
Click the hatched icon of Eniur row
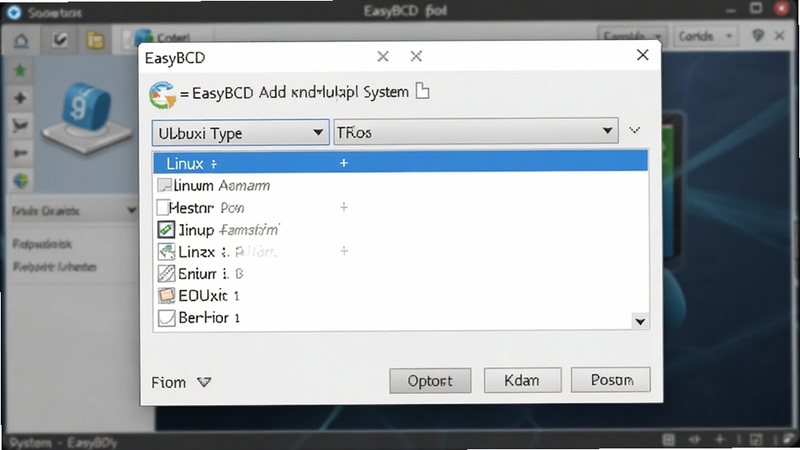pyautogui.click(x=166, y=273)
